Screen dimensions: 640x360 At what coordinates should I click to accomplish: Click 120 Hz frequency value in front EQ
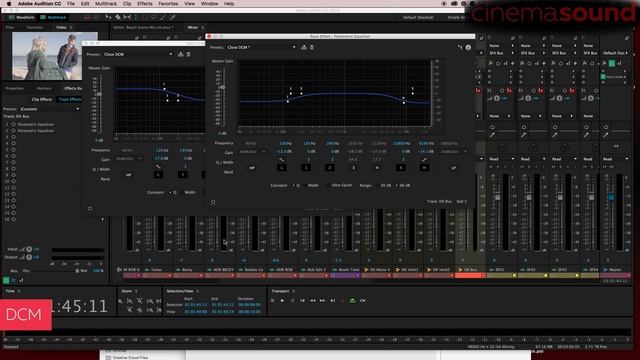click(285, 144)
